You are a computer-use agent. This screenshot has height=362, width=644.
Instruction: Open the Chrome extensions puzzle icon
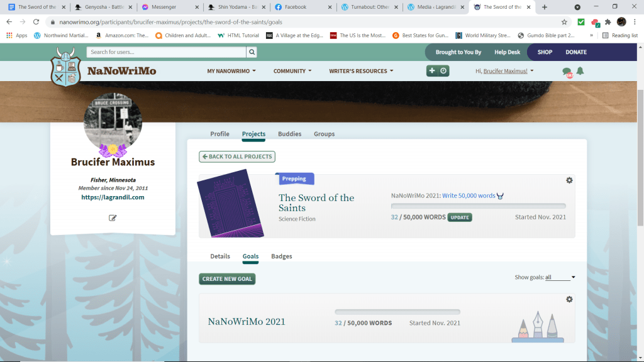click(x=608, y=21)
